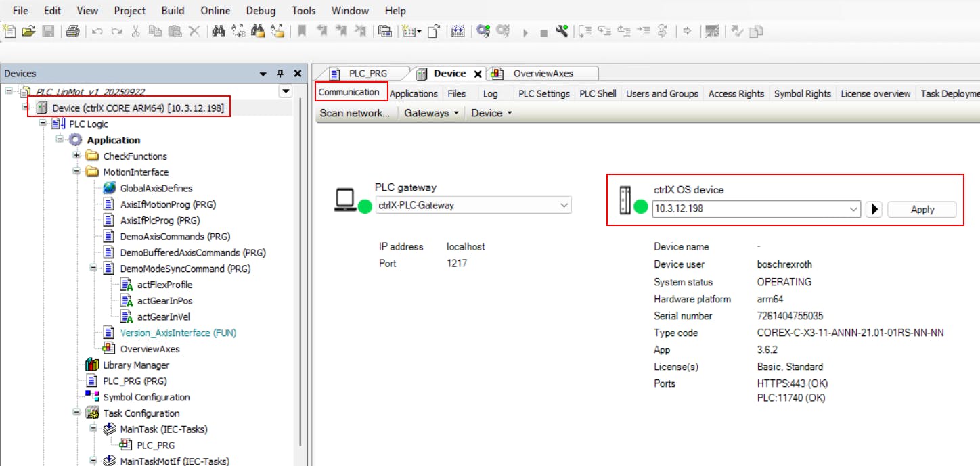Click Scan network button
This screenshot has width=980, height=466.
[x=355, y=113]
